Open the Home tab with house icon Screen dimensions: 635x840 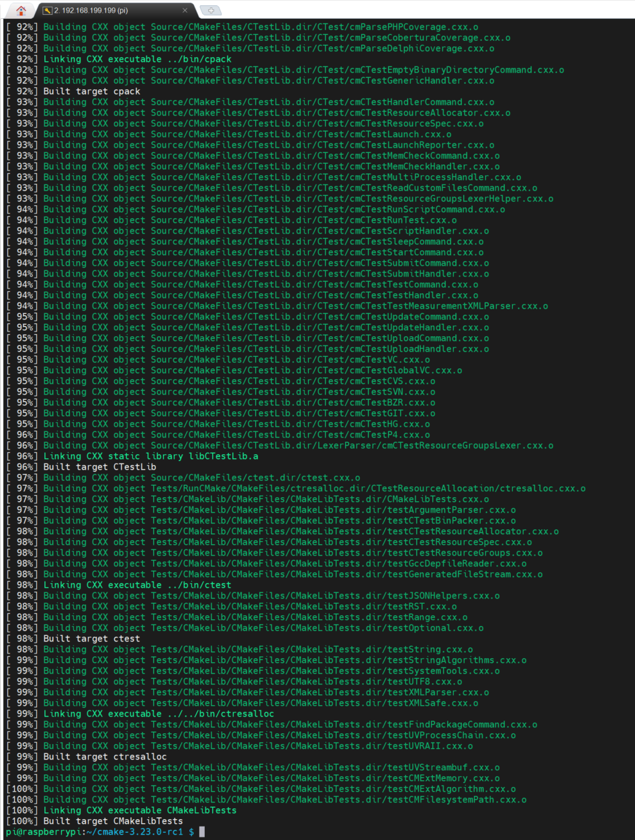(x=21, y=10)
